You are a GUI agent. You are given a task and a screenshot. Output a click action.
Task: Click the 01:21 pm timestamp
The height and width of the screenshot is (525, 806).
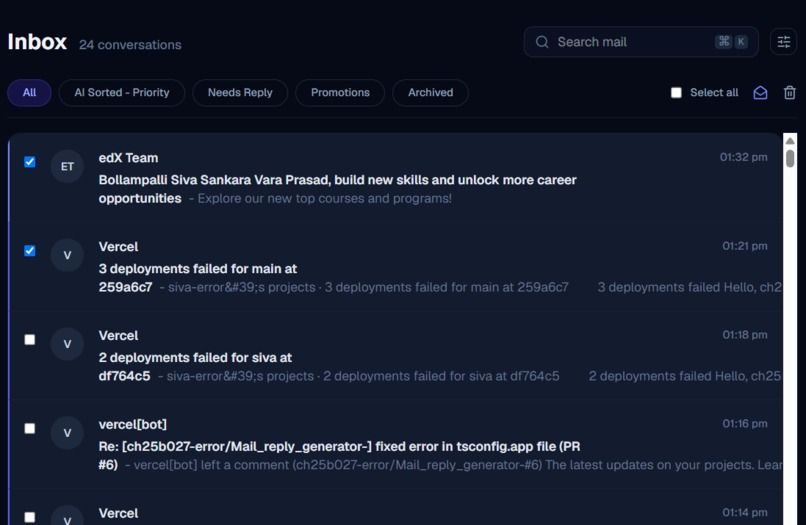[x=745, y=246]
